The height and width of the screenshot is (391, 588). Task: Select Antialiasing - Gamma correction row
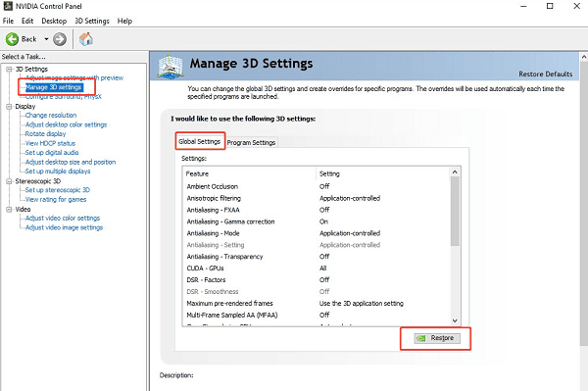(317, 221)
